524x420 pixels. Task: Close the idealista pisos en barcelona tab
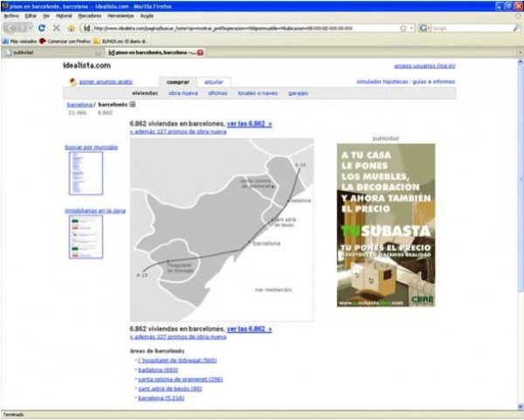coord(201,52)
